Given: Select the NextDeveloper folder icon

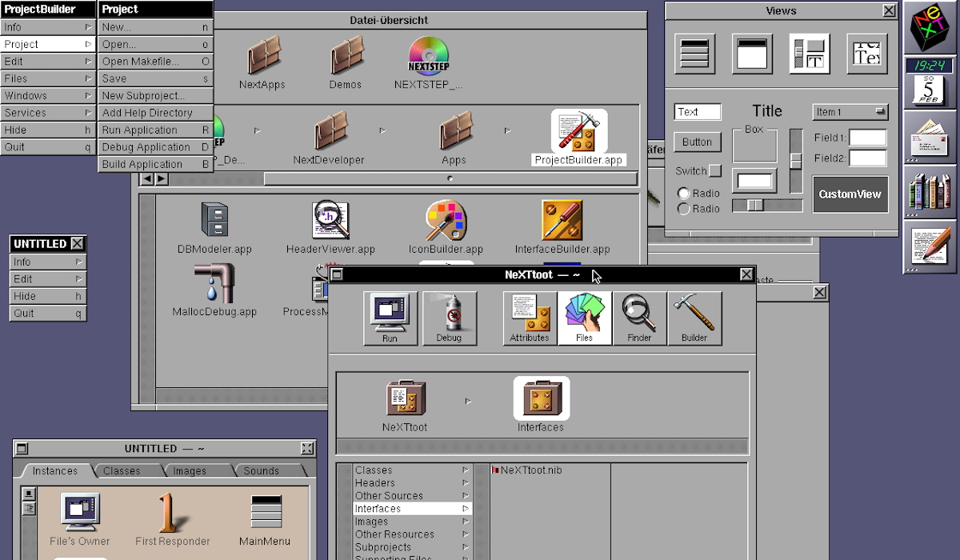Looking at the screenshot, I should (330, 132).
